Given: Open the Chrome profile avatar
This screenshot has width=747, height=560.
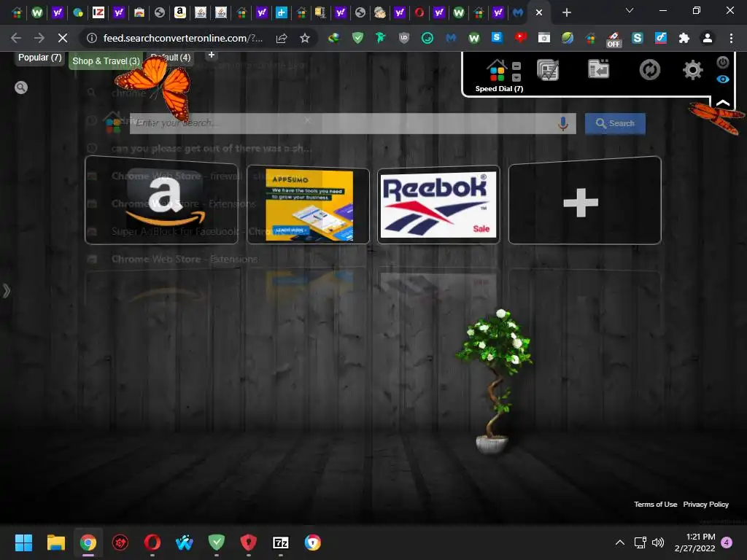Looking at the screenshot, I should click(708, 38).
